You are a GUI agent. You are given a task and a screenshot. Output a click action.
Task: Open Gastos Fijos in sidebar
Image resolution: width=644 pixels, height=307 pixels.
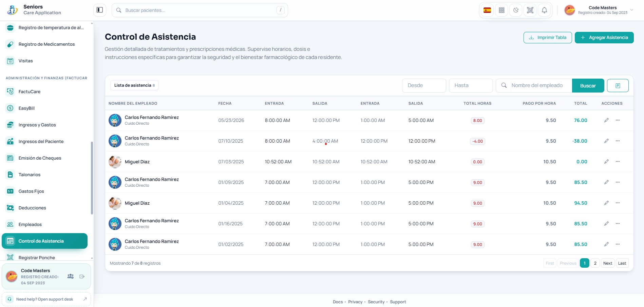point(45,191)
